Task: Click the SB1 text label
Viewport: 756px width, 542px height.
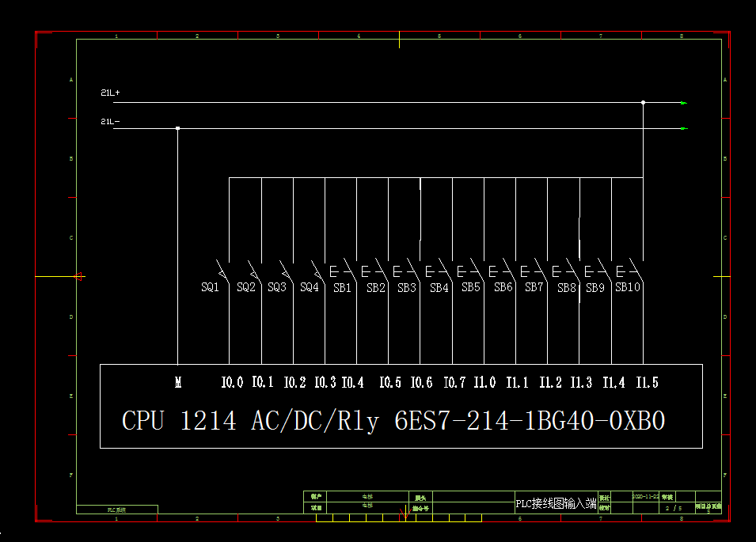Action: click(342, 288)
